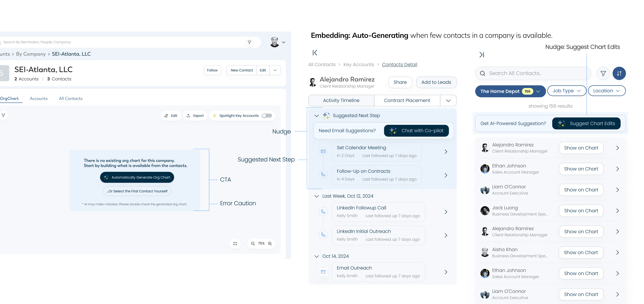Collapse the Last Week, Oct 12 section
Viewport: 644px width, 304px height.
(317, 196)
